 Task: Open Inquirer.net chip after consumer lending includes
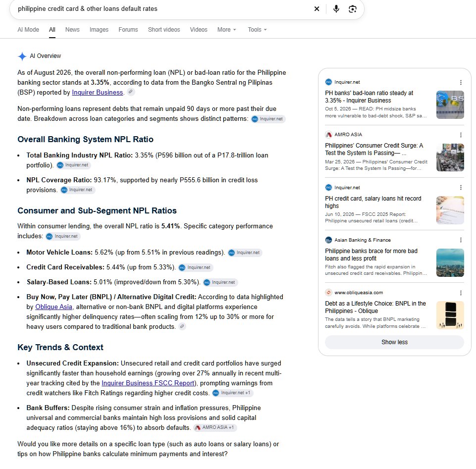click(x=63, y=236)
